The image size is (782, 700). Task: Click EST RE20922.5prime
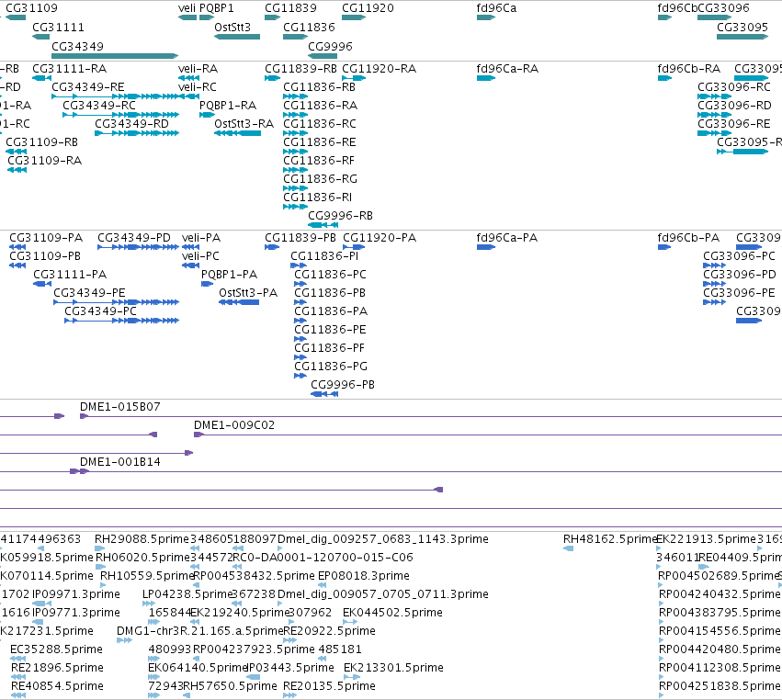(329, 631)
